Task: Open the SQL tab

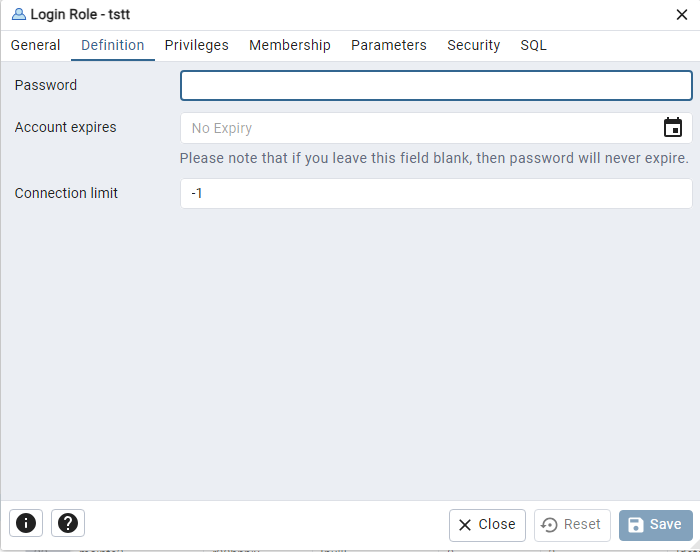Action: (533, 45)
